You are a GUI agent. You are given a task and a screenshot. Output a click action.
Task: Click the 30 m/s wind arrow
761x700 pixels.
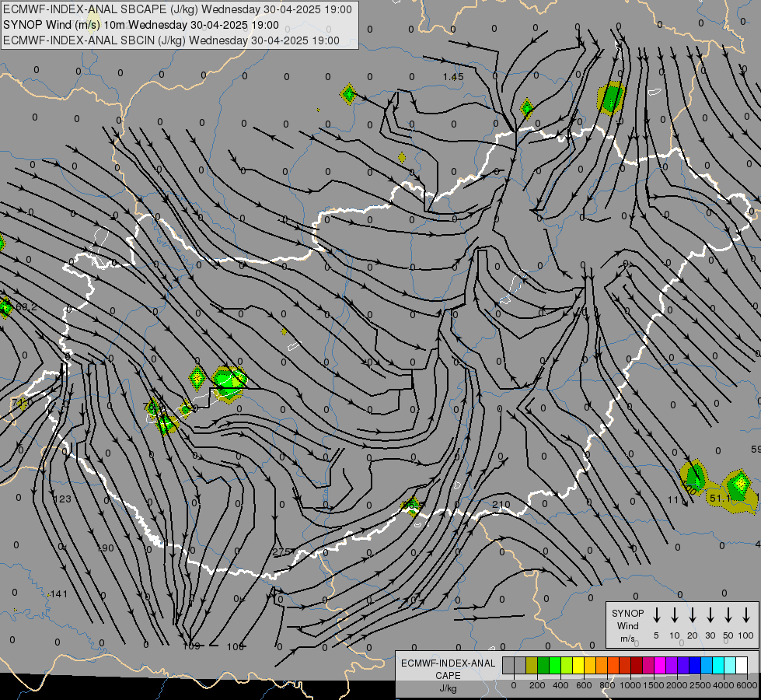point(710,615)
